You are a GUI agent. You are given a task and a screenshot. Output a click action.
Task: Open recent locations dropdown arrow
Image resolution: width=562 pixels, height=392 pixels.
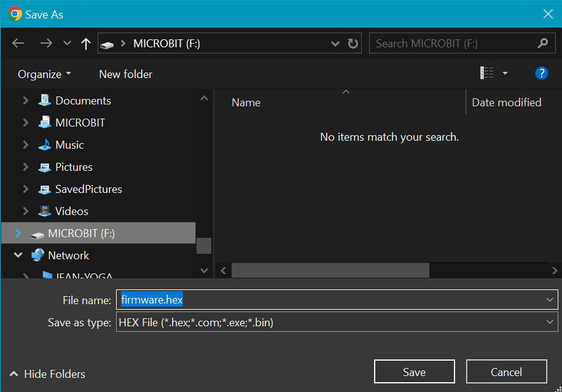click(x=67, y=44)
